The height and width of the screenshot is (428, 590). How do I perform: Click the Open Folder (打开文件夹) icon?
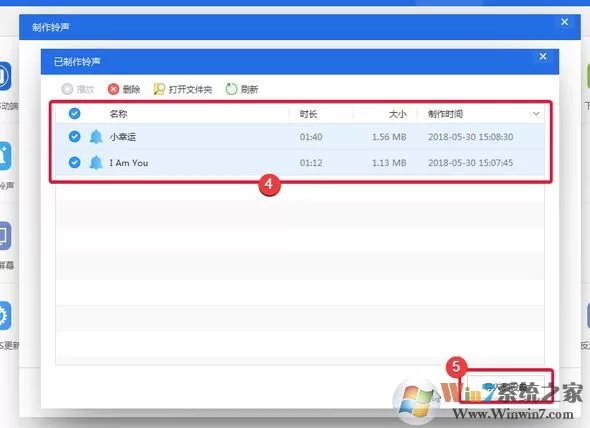159,89
